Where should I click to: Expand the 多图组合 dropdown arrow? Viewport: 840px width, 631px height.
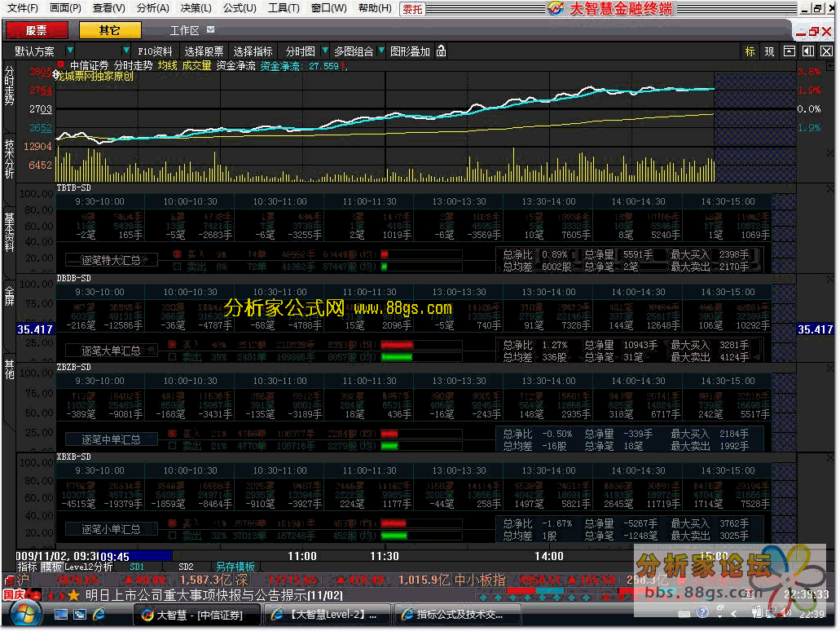coord(381,51)
